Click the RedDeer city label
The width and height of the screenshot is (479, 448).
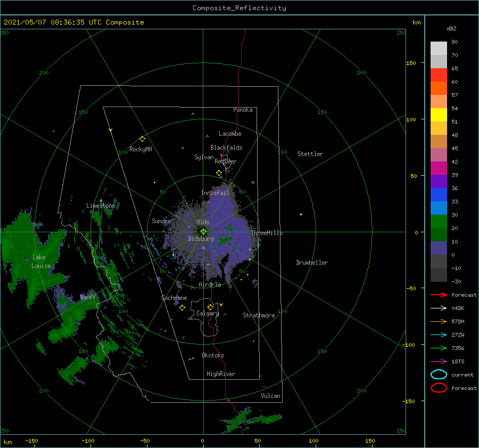226,161
